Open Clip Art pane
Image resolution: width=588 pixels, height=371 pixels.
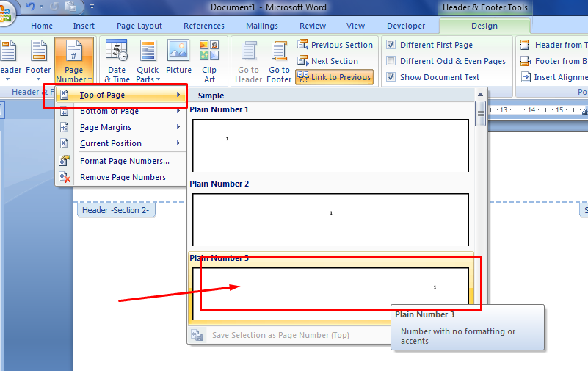click(209, 60)
